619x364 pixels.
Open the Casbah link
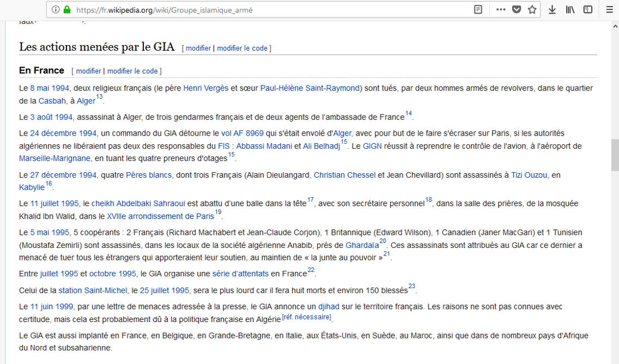[x=52, y=101]
